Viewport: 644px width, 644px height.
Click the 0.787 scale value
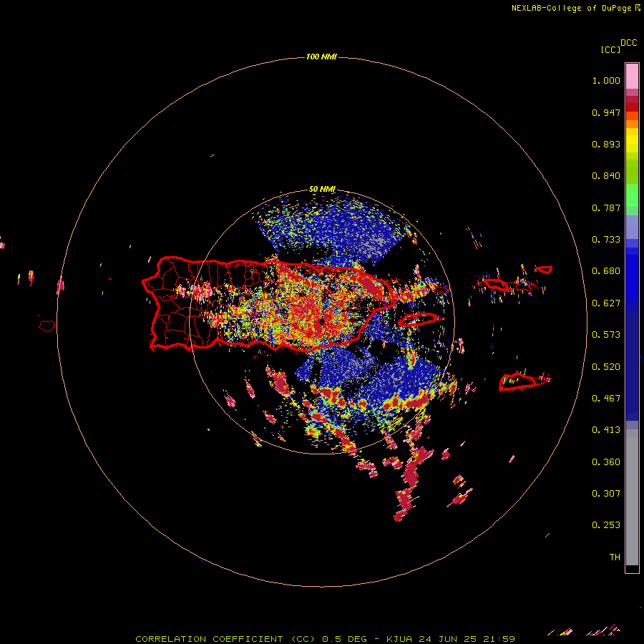[606, 208]
